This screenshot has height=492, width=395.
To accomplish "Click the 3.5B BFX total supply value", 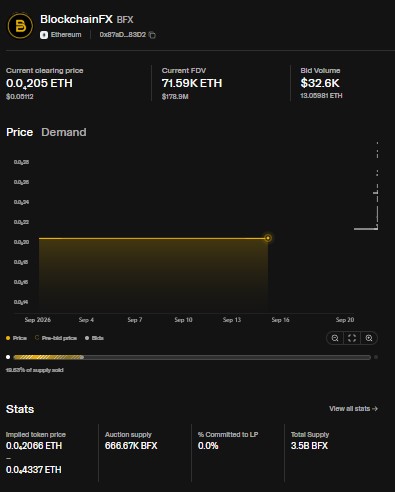I will (309, 446).
